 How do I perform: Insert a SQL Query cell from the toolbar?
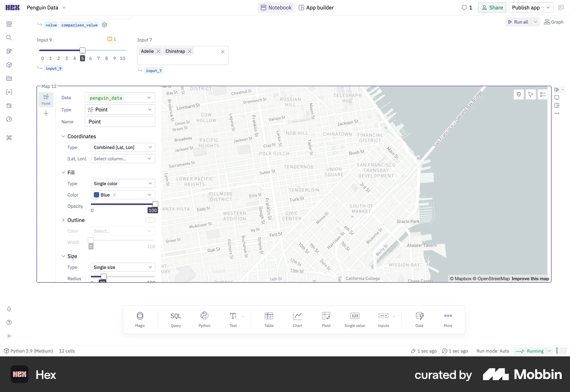click(175, 319)
